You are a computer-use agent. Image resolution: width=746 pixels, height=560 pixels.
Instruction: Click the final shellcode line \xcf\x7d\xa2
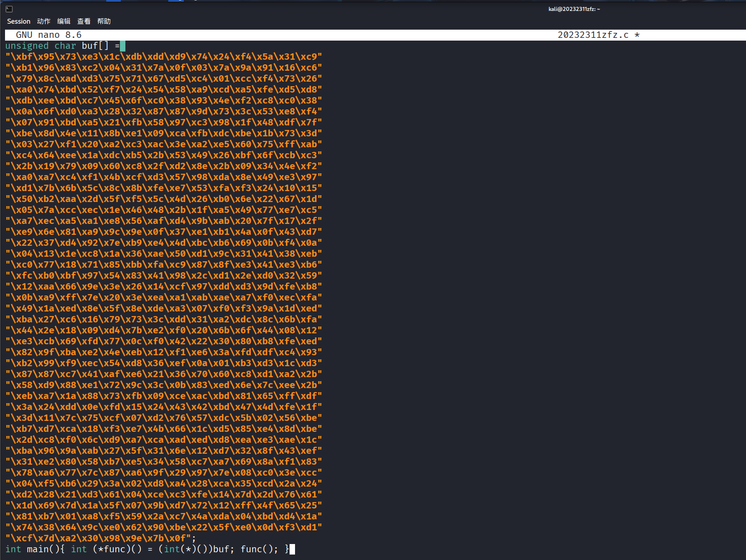pyautogui.click(x=101, y=539)
